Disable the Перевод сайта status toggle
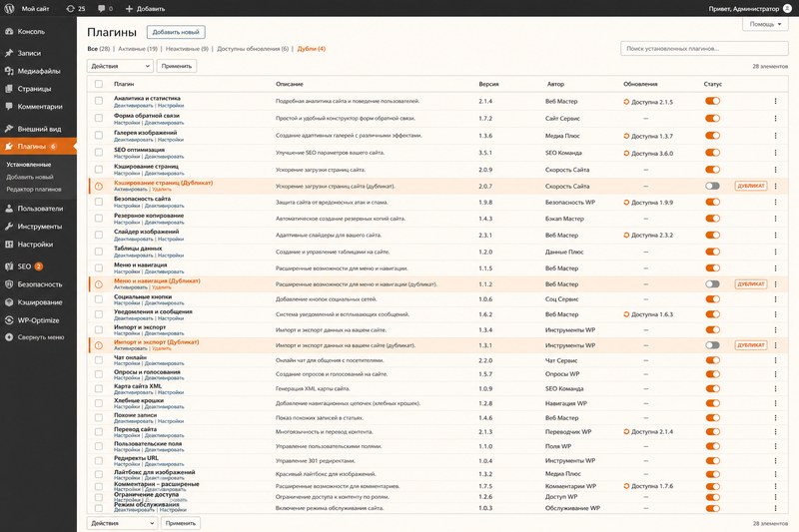Viewport: 799px width, 532px height. click(x=712, y=432)
